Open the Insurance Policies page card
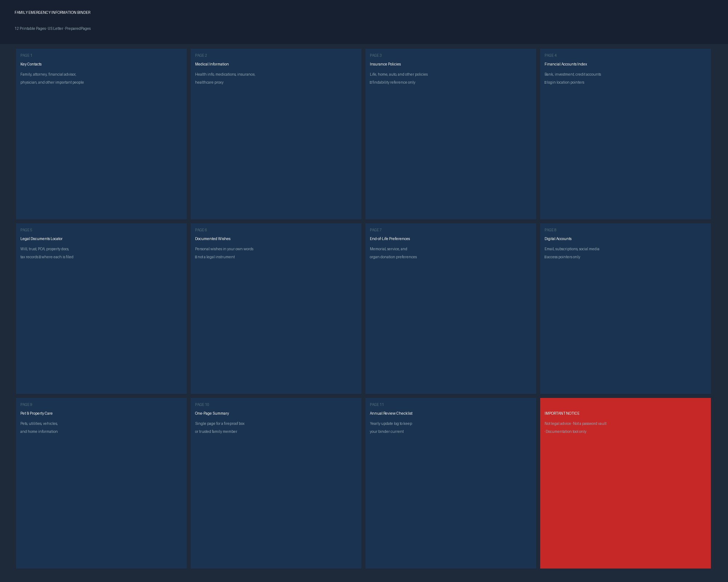Viewport: 728px width, 582px height. click(x=451, y=134)
